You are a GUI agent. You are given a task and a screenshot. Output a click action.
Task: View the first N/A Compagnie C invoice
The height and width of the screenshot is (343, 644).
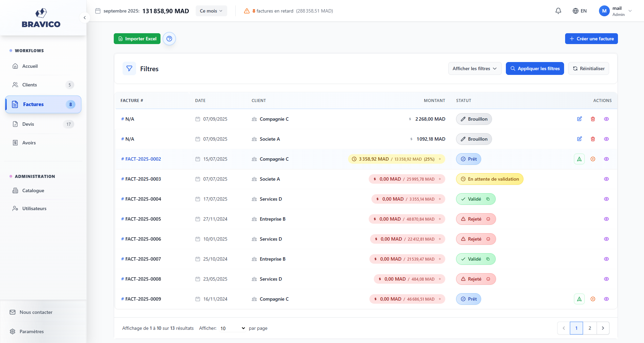click(606, 119)
